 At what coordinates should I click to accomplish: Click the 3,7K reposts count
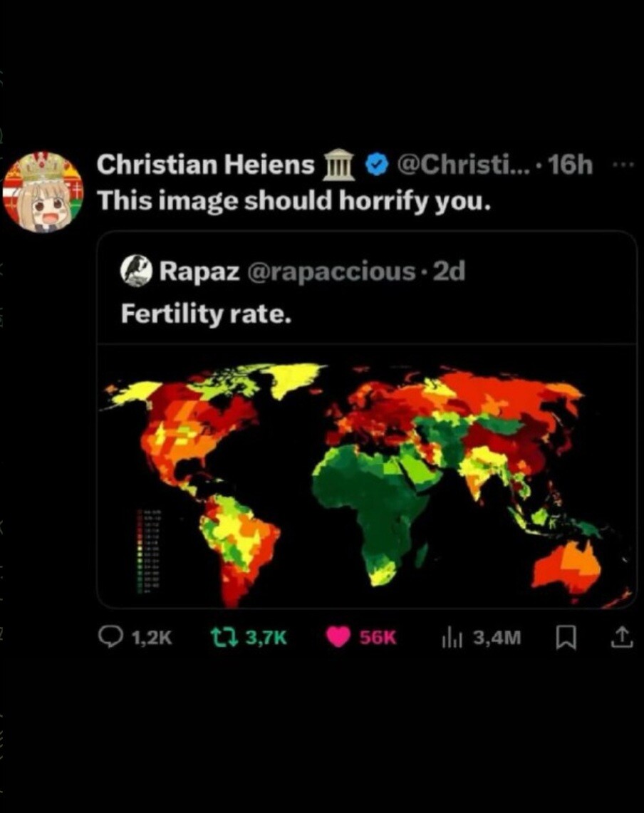[x=266, y=638]
